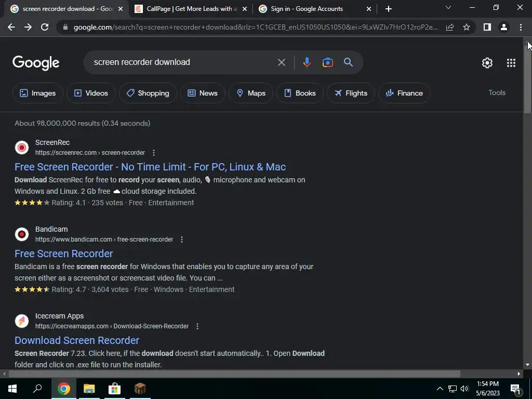This screenshot has width=532, height=399.
Task: Click the bandicam.com URL breadcrumb
Action: (104, 240)
